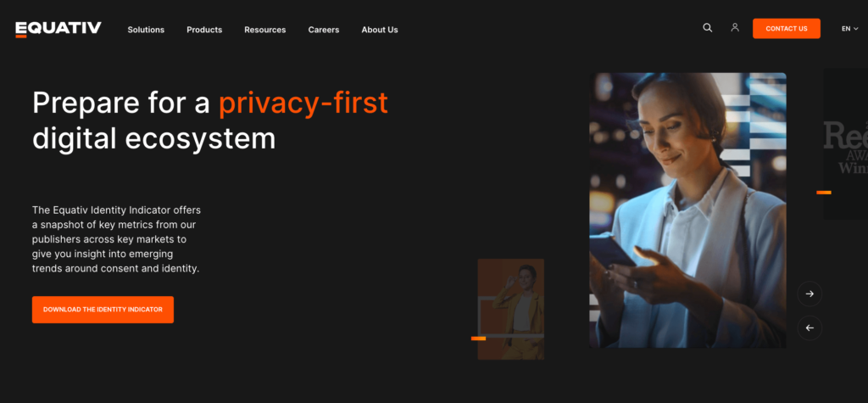Expand the EN language dropdown
Image resolution: width=868 pixels, height=403 pixels.
849,29
